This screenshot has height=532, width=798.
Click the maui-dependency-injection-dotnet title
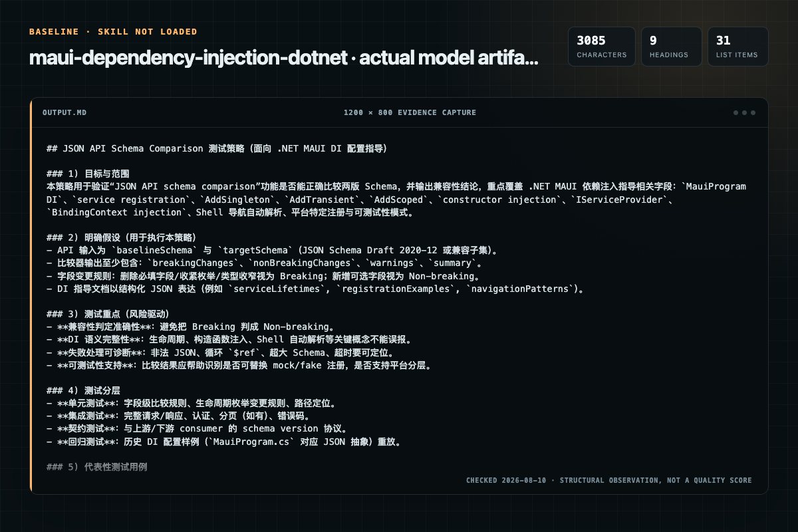pos(284,59)
